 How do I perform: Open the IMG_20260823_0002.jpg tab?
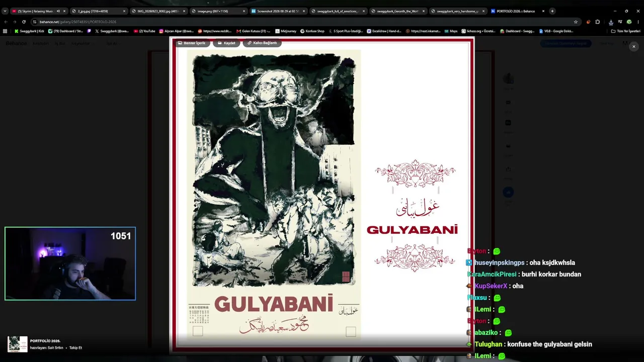tap(158, 11)
